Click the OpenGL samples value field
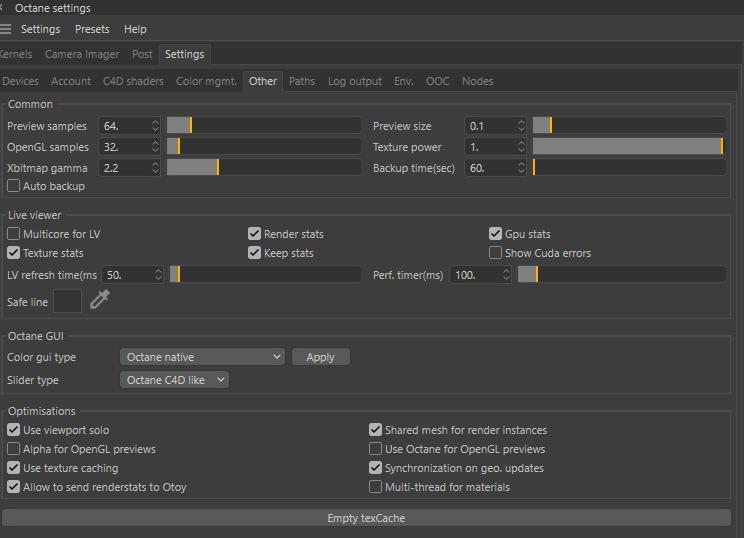 tap(129, 147)
